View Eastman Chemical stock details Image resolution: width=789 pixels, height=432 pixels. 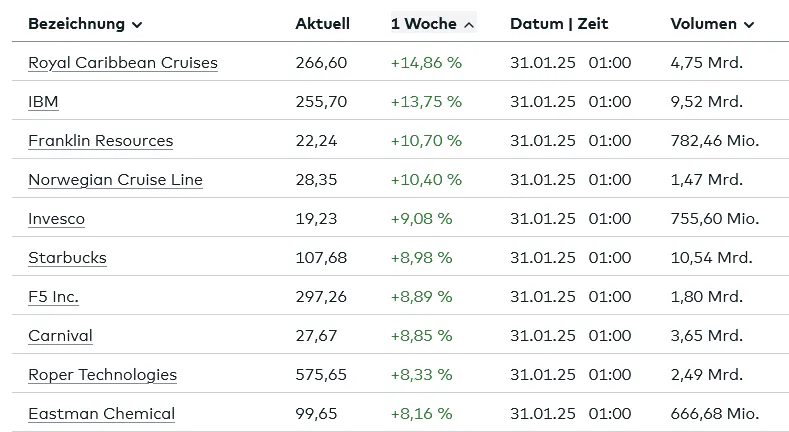102,413
